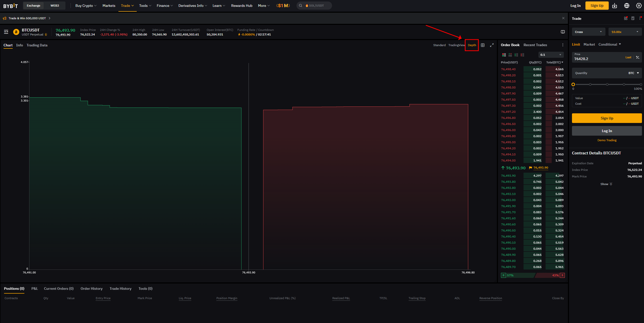
Task: Switch to Recent Trades tab
Action: point(535,45)
